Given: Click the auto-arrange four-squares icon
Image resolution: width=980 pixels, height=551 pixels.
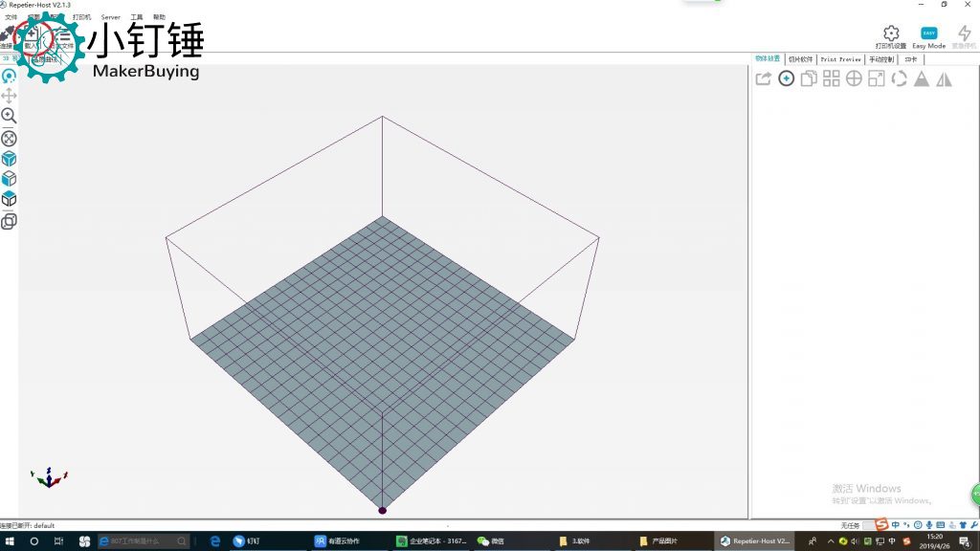Looking at the screenshot, I should click(832, 78).
